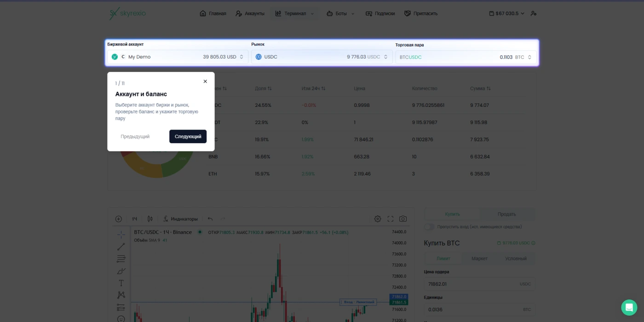The image size is (644, 322).
Task: Click the 71 846.21 price cell
Action: pyautogui.click(x=363, y=140)
